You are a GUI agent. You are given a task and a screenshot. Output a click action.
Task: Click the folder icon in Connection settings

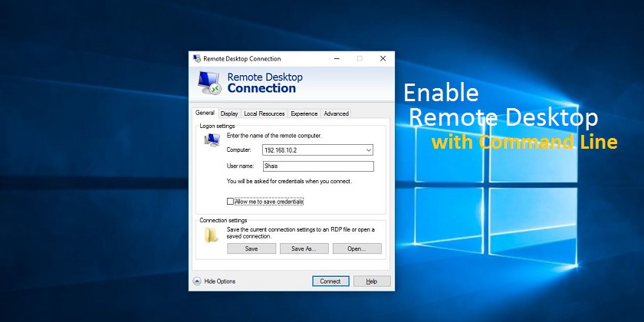click(x=211, y=235)
